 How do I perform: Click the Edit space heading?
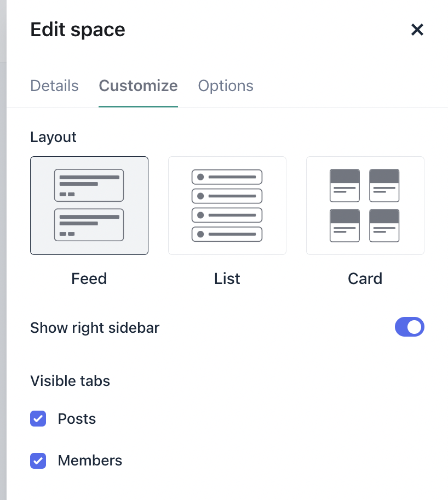[x=78, y=30]
